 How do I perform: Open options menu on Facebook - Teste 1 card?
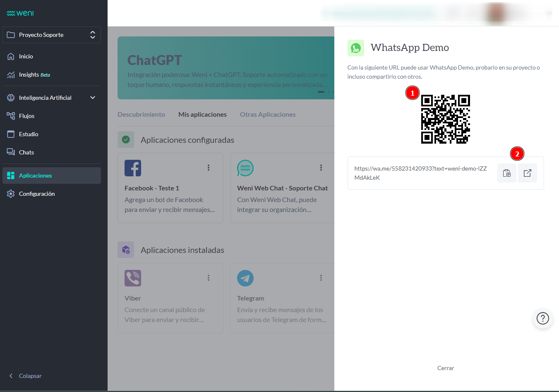[209, 168]
